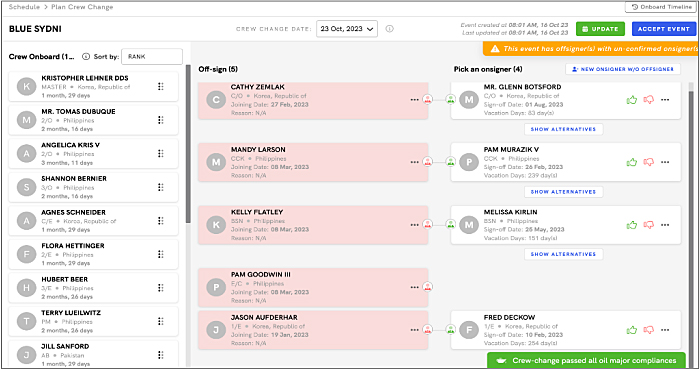
Task: Reject onsigner Mr. Glenn Botsford with thumbs down
Action: coord(649,100)
